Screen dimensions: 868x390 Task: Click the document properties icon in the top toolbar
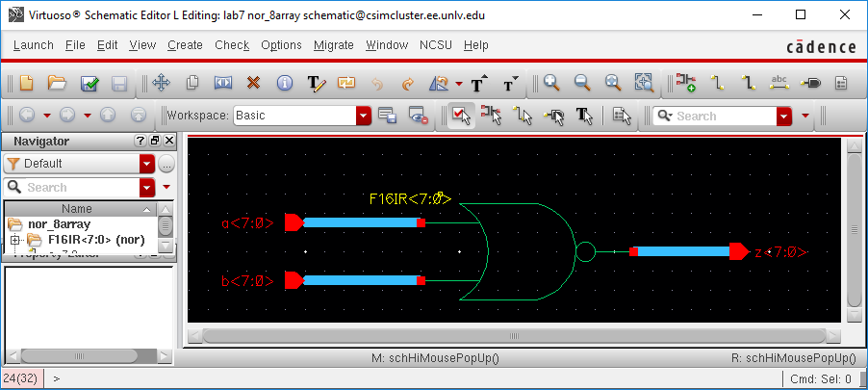coord(841,84)
